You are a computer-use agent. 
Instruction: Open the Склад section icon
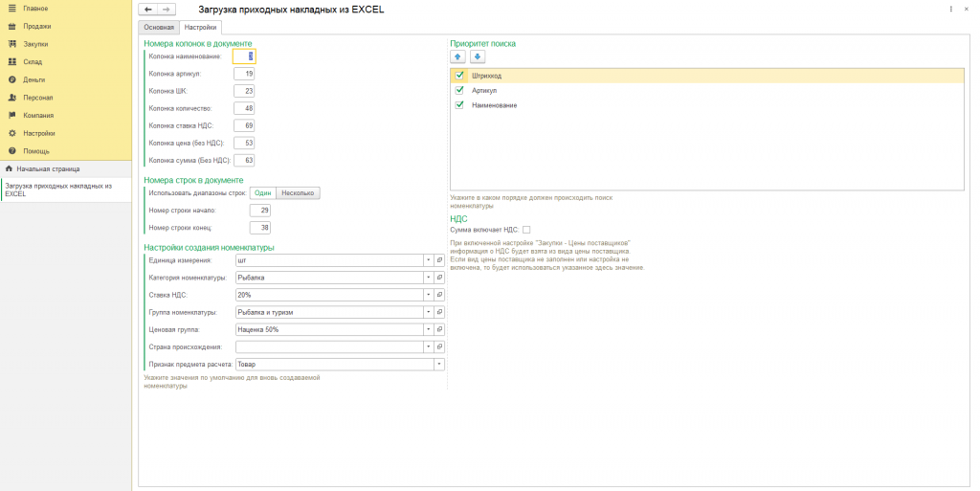12,61
